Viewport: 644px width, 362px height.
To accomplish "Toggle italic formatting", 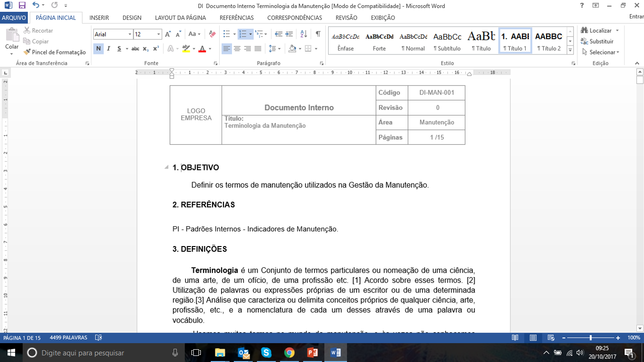I will (108, 49).
